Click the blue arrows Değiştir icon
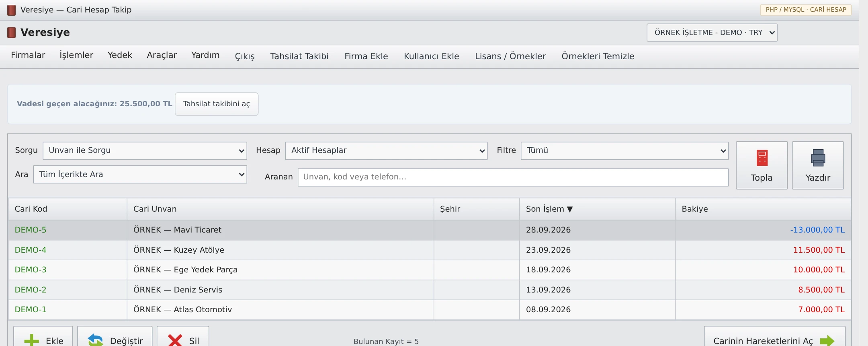Viewport: 868px width, 346px height. [x=96, y=340]
